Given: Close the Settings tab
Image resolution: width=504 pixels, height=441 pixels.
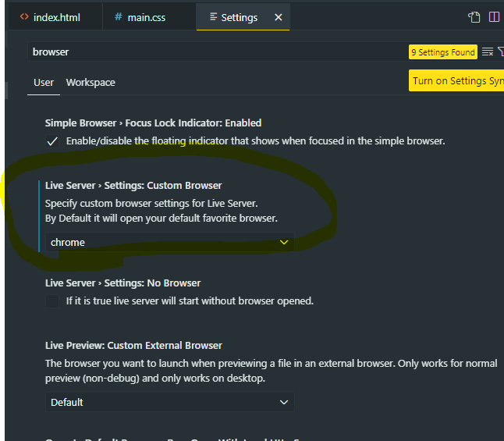Looking at the screenshot, I should pyautogui.click(x=279, y=17).
